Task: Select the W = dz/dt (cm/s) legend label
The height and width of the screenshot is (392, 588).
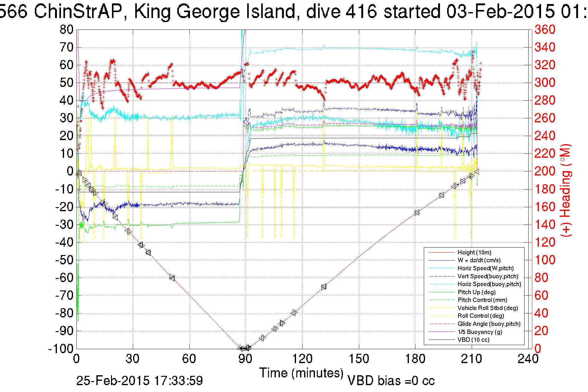Action: (x=479, y=260)
